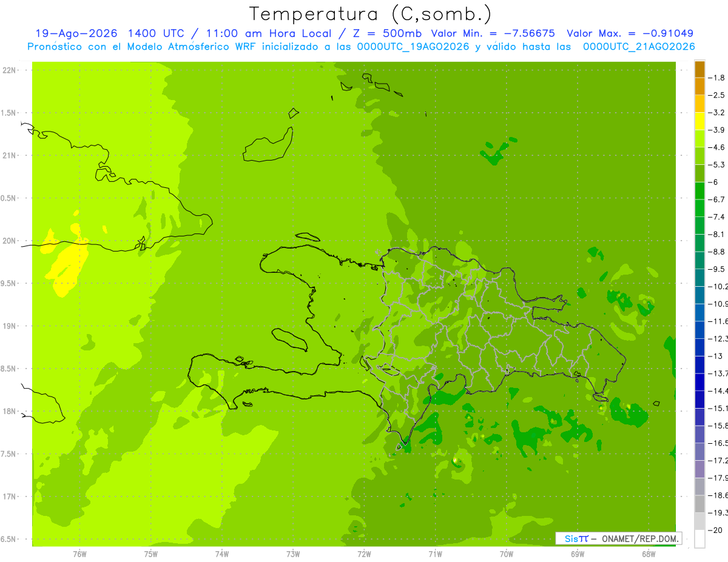Click the '-12.3' legend value
Screen dimensions: 728x562
coord(718,339)
